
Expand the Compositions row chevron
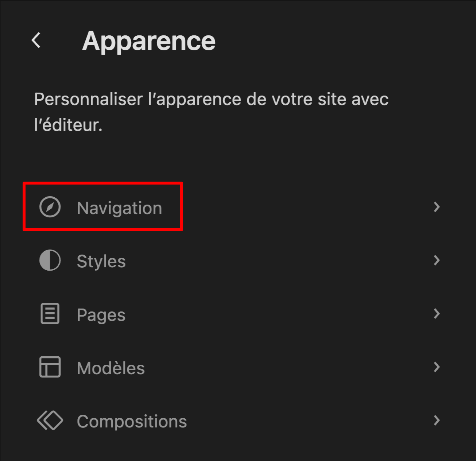pos(437,421)
